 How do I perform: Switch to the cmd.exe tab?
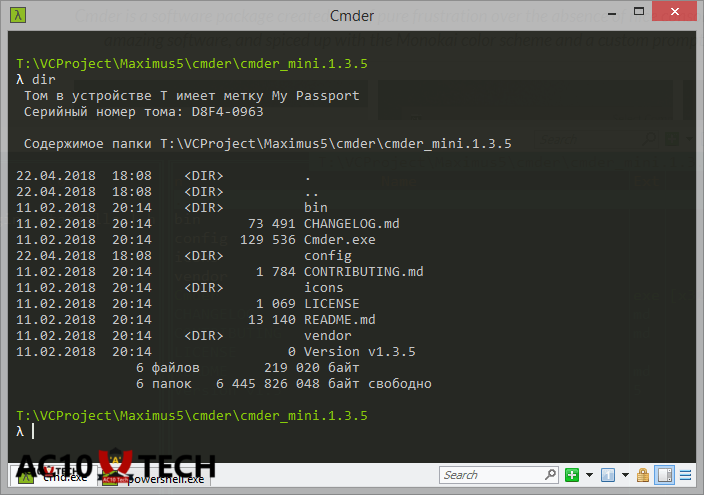tap(53, 477)
